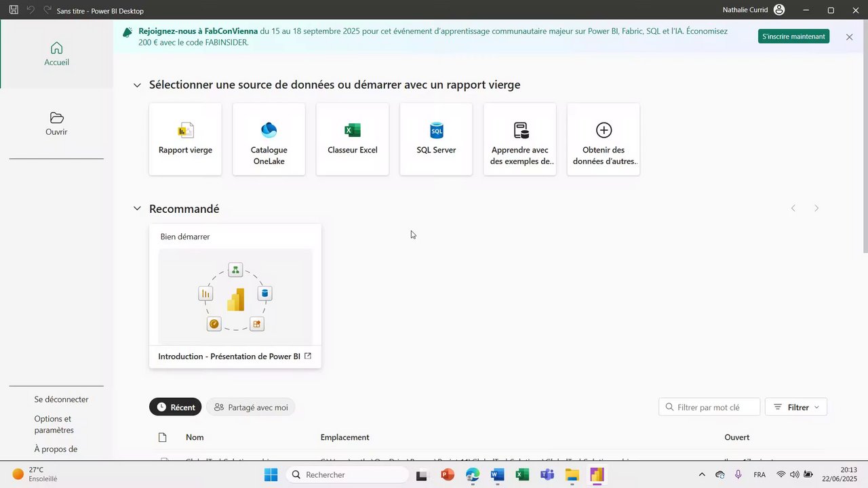This screenshot has width=868, height=488.
Task: Sort by Emplacement column header
Action: click(345, 438)
